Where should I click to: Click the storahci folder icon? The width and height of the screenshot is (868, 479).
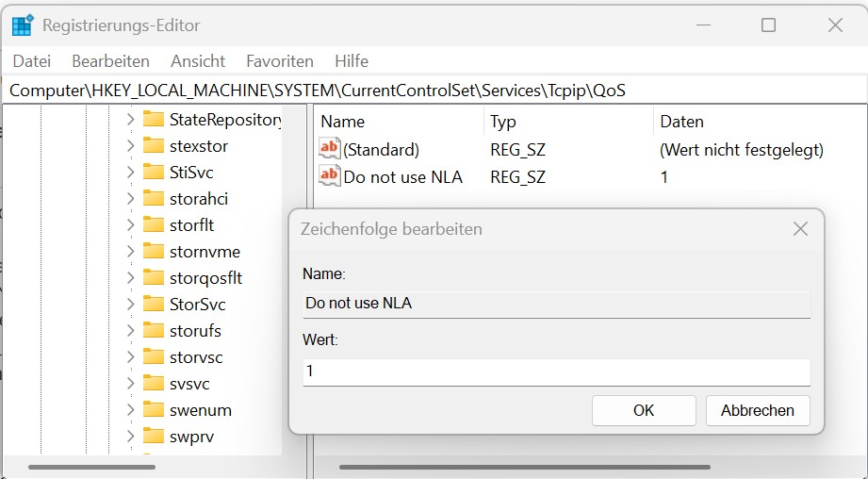coord(154,198)
